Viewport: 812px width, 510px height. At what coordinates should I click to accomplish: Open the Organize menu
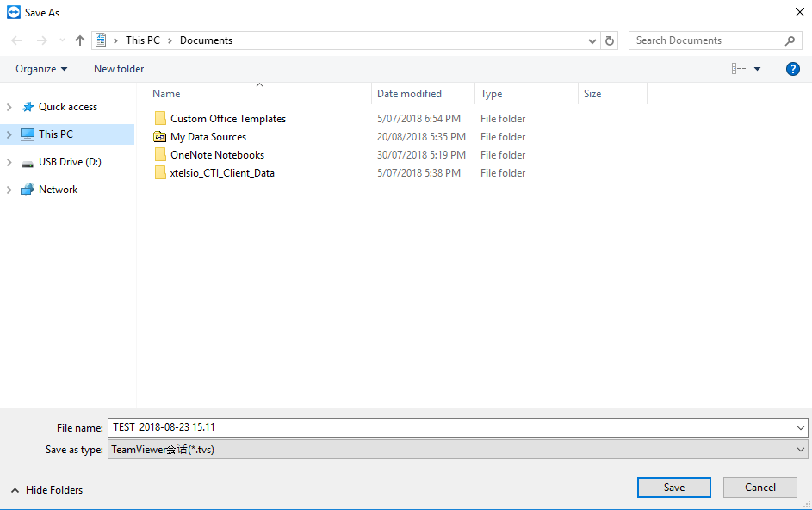pos(41,69)
